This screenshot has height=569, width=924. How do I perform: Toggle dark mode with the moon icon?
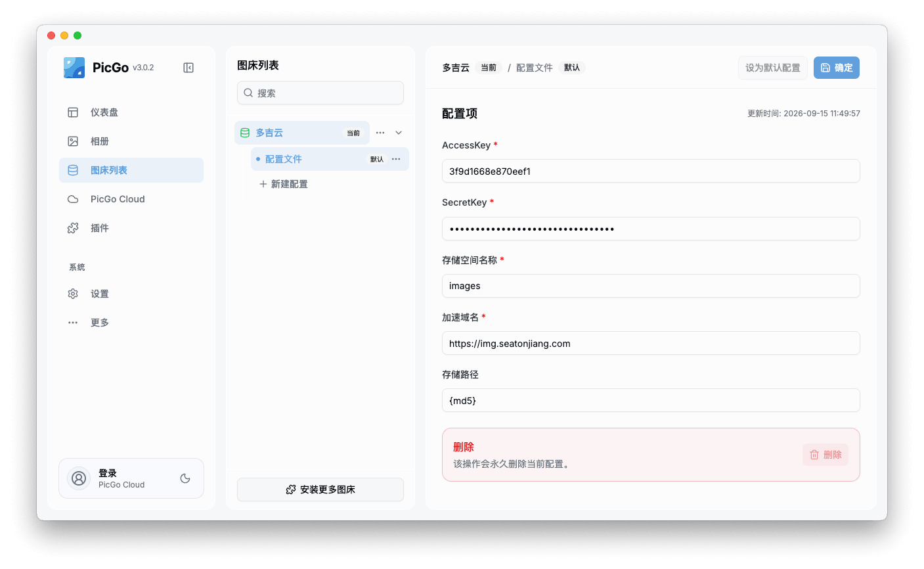tap(185, 478)
